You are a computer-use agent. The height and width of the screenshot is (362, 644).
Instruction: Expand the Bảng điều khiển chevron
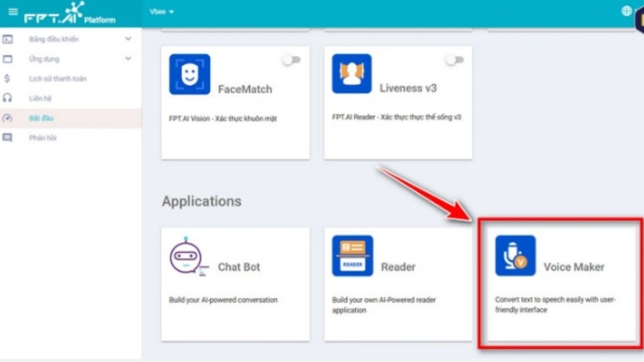[x=128, y=39]
